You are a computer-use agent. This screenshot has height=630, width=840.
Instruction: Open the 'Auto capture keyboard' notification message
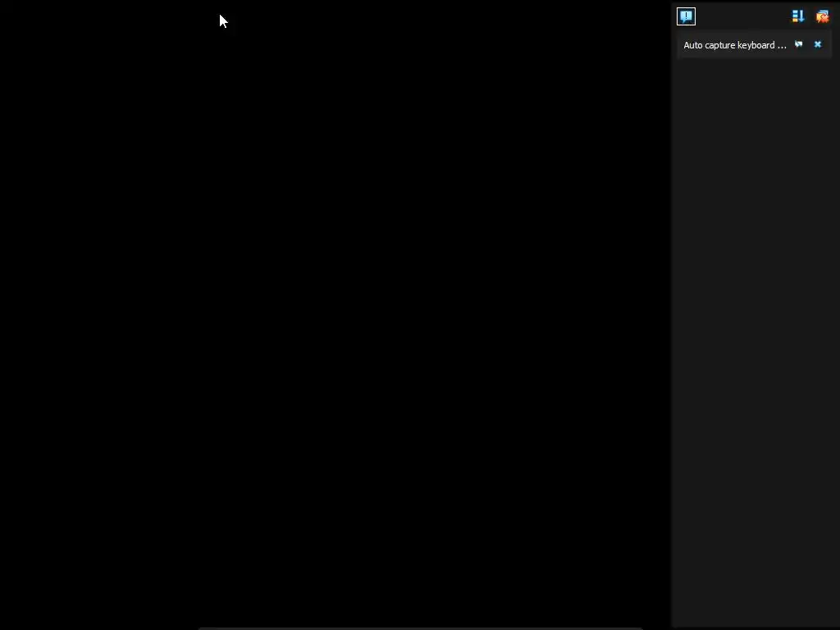[734, 45]
